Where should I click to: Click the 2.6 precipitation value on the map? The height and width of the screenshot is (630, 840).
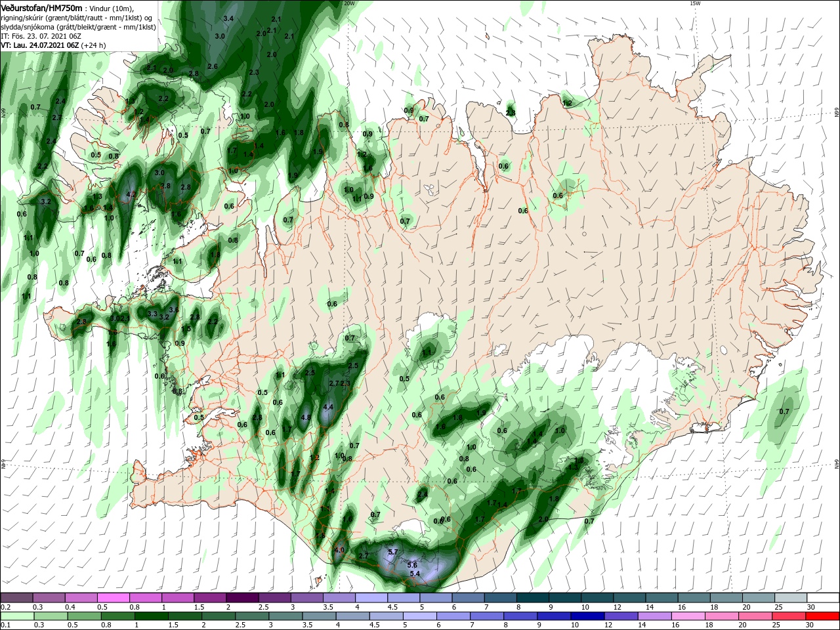(x=213, y=66)
